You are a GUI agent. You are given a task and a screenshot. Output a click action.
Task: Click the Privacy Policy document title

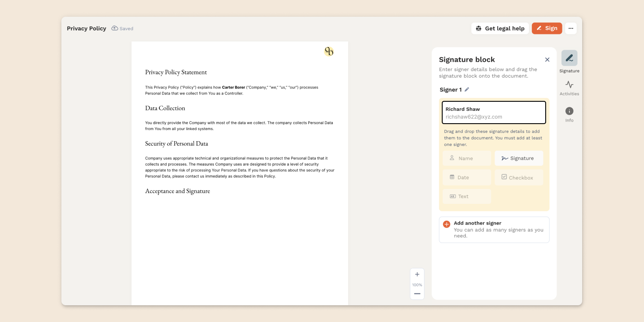(x=86, y=28)
